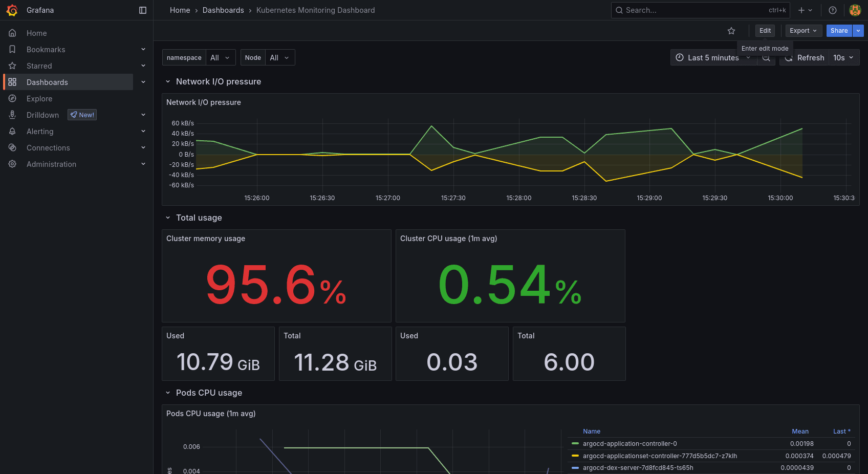Select Alerting in the navigation sidebar
Viewport: 868px width, 474px height.
[39, 131]
